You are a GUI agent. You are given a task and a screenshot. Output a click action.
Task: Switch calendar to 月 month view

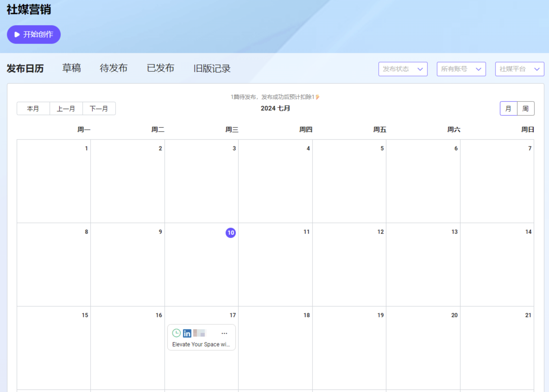click(x=508, y=109)
